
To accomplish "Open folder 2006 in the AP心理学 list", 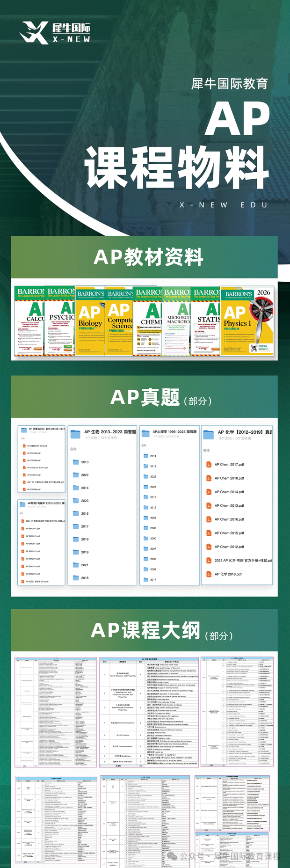I will point(150,559).
